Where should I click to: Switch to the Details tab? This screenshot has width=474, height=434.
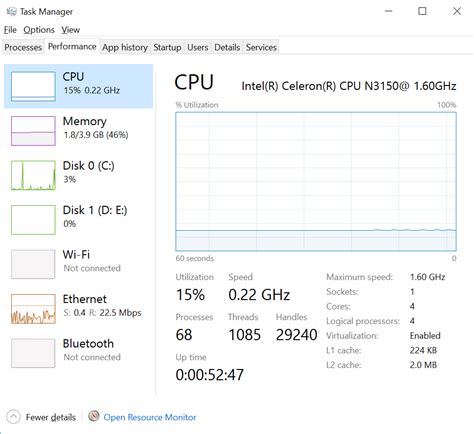[x=227, y=47]
